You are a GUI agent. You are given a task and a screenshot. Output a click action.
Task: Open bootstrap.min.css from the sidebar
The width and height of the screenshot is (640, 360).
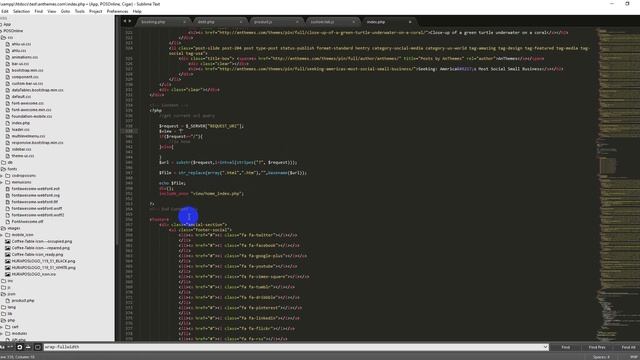27,70
